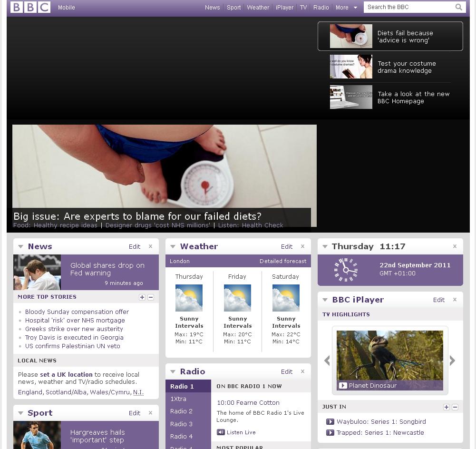476x449 pixels.
Task: Collapse the Sport widget triangle
Action: click(x=20, y=413)
